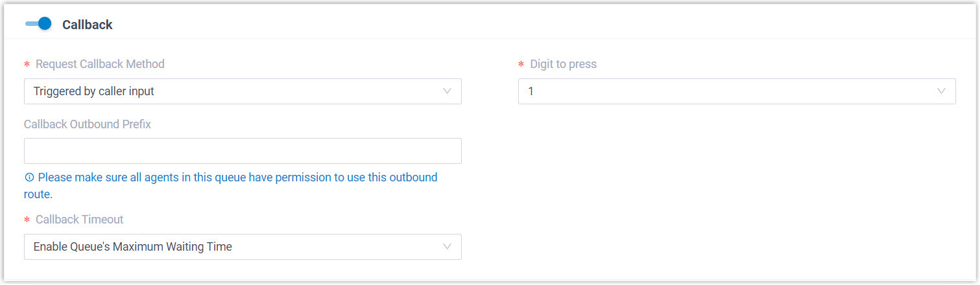Click the Callback section heading
The height and width of the screenshot is (285, 980).
pyautogui.click(x=88, y=25)
